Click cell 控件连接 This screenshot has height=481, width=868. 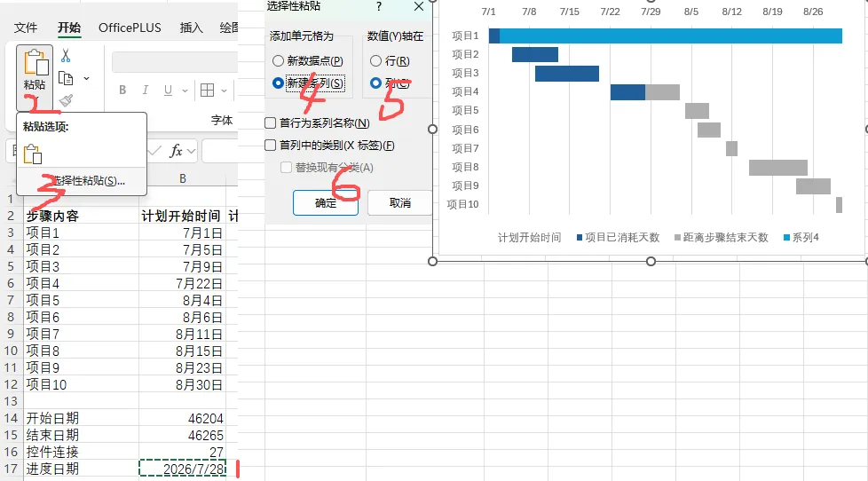(x=81, y=453)
